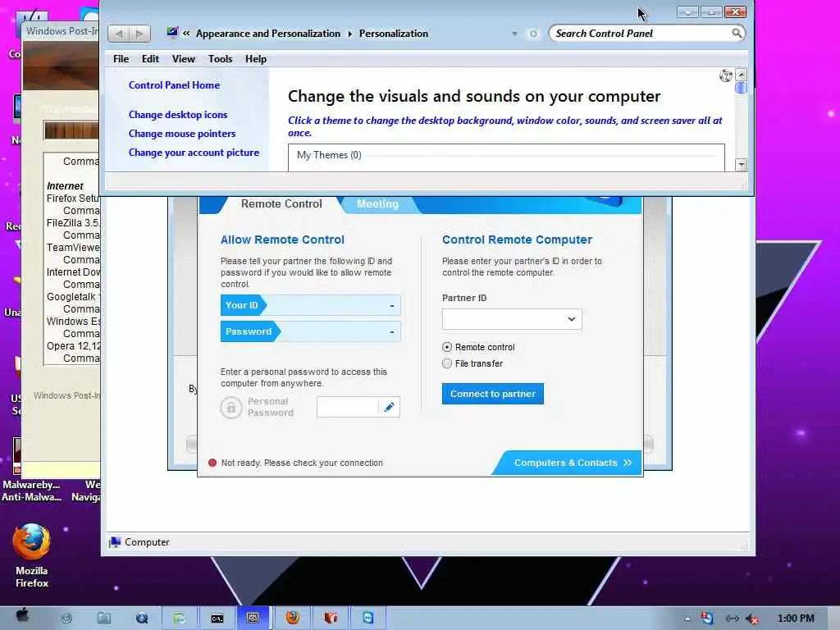Click Appearance and Personalization breadcrumb
Viewport: 840px width, 630px height.
coord(268,33)
